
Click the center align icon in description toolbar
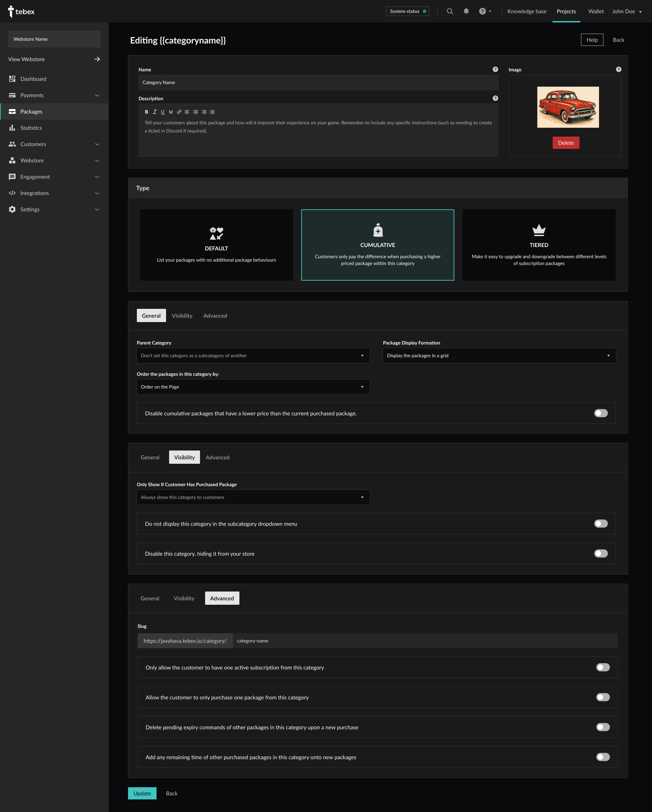[x=195, y=112]
